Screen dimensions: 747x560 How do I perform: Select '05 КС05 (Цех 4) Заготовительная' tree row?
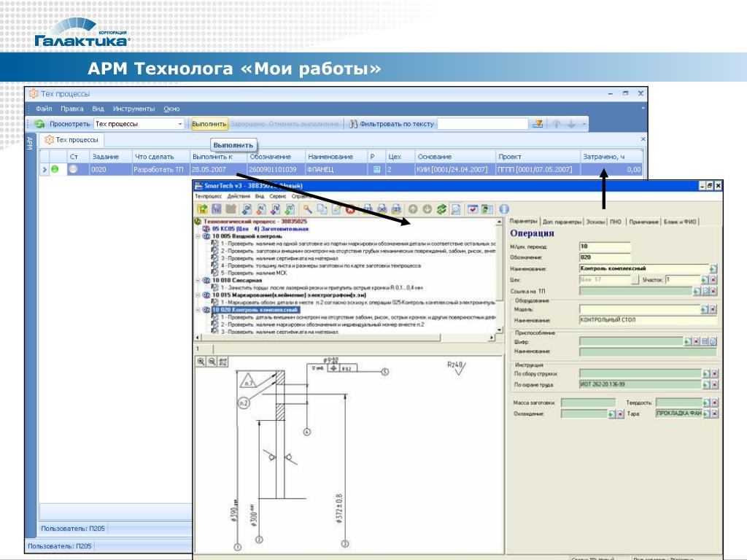point(260,229)
